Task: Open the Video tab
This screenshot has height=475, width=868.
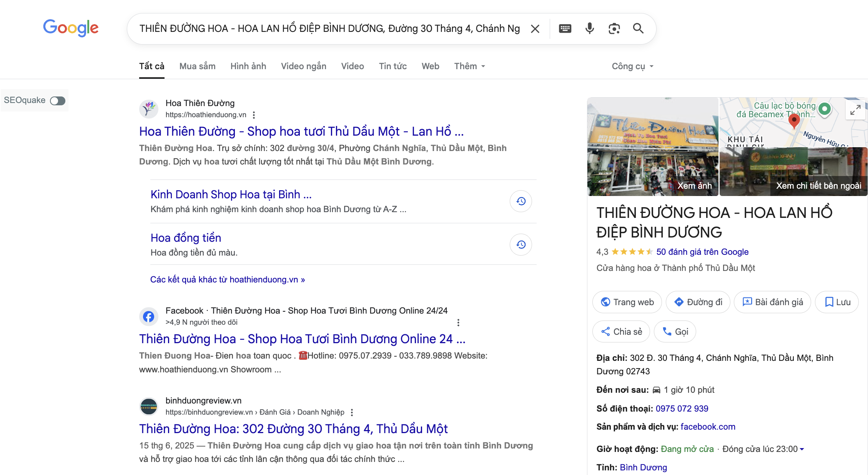Action: pyautogui.click(x=353, y=66)
